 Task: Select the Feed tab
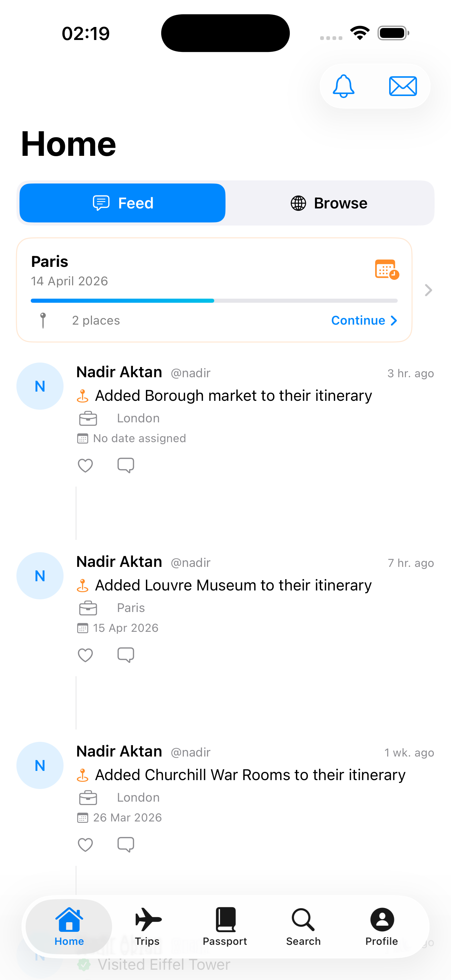(122, 203)
